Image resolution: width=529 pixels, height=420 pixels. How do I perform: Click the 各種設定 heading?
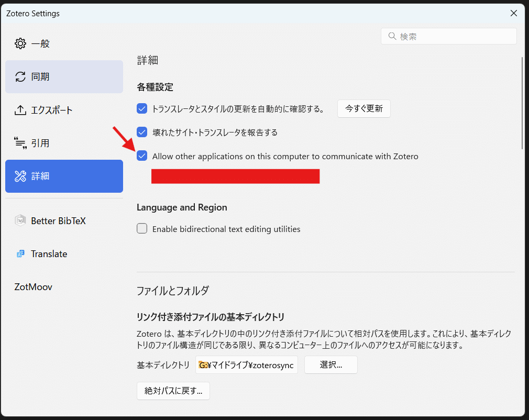click(x=155, y=87)
